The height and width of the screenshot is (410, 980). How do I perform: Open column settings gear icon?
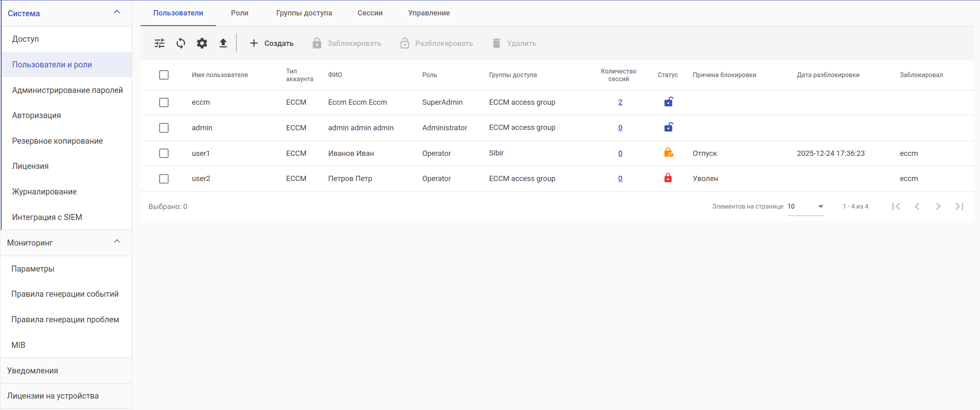point(202,43)
